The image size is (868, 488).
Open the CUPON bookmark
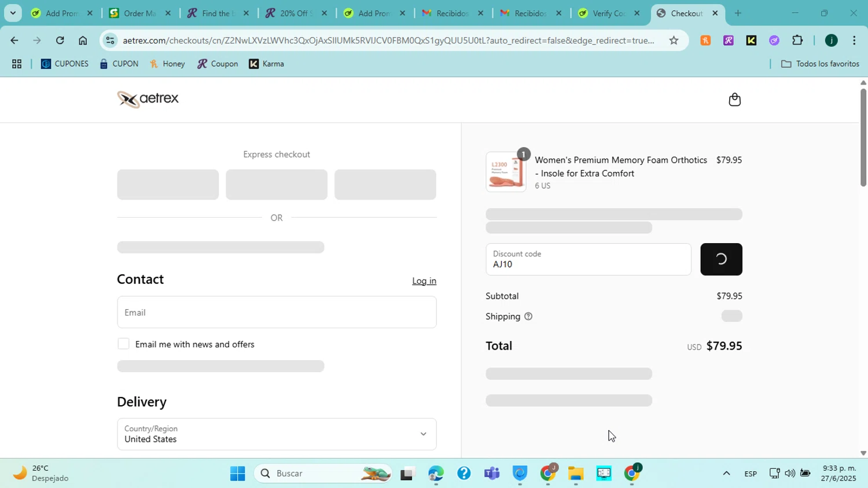point(119,64)
